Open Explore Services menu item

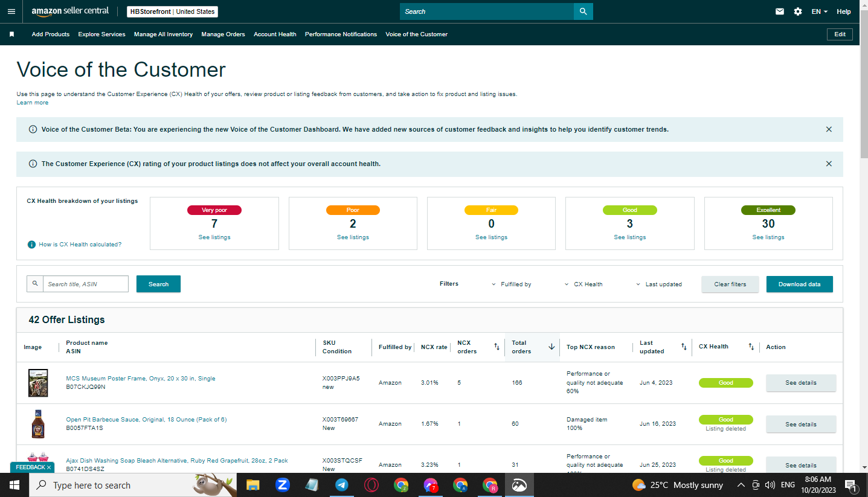coord(101,34)
